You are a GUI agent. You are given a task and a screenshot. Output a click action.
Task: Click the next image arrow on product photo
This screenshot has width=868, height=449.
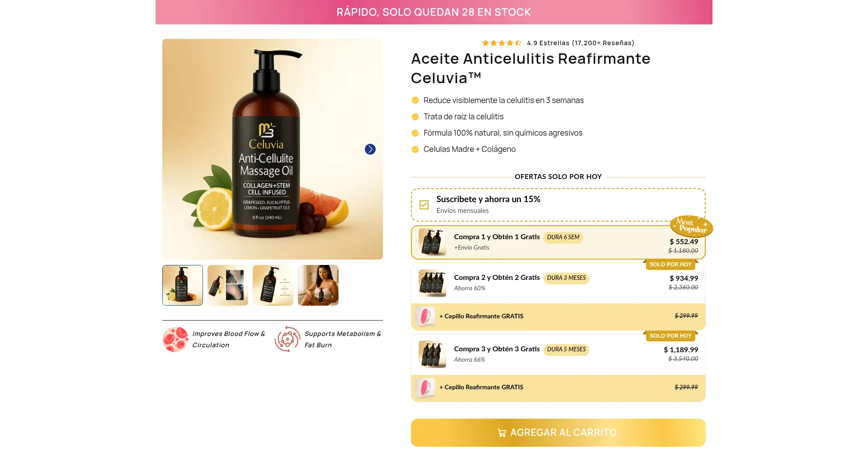point(370,149)
